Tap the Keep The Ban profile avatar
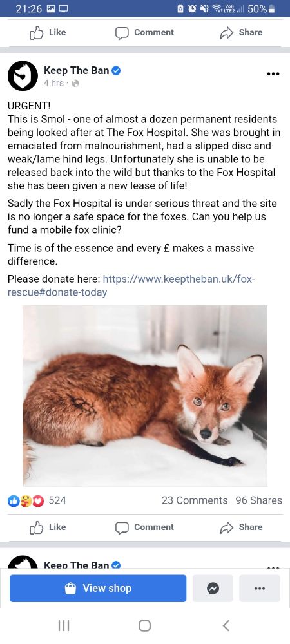 pyautogui.click(x=23, y=76)
